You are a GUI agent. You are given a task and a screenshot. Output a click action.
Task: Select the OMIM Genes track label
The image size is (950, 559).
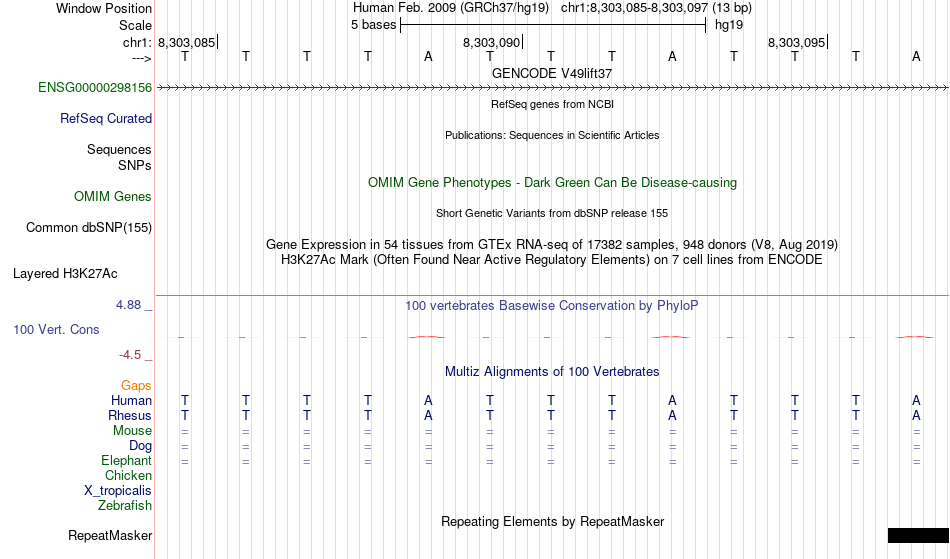coord(113,197)
